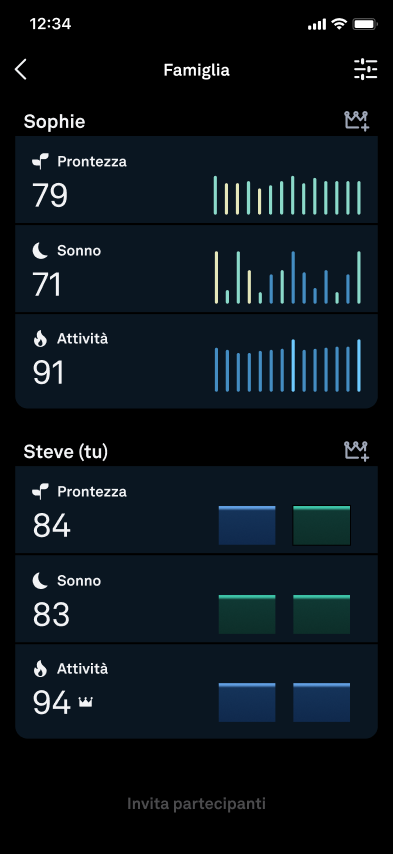The image size is (393, 854).
Task: Tap the Wi-Fi icon in the status bar
Action: coord(339,24)
